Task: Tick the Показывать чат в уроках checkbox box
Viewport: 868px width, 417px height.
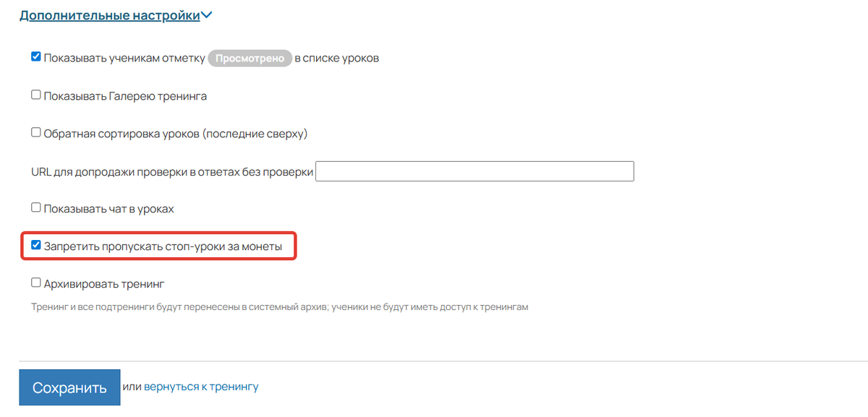Action: coord(36,207)
